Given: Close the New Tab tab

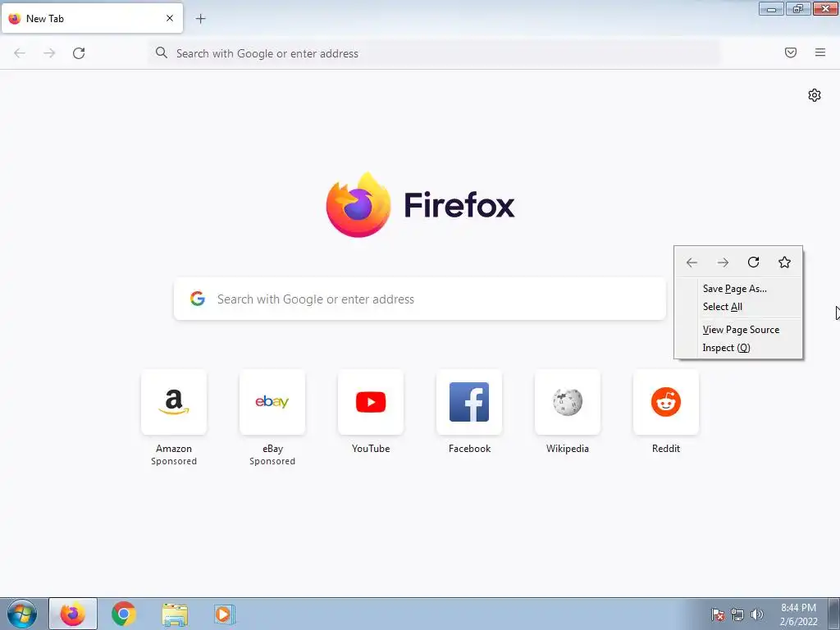Looking at the screenshot, I should tap(170, 18).
